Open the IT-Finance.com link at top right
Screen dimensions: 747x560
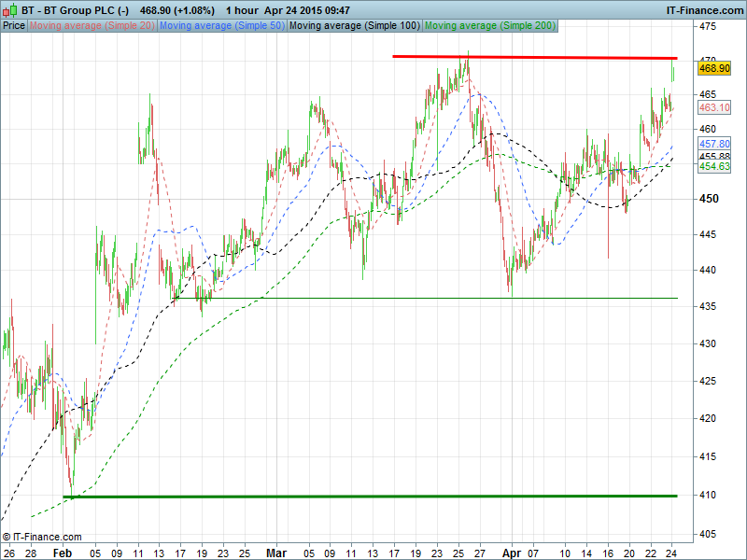(x=704, y=8)
